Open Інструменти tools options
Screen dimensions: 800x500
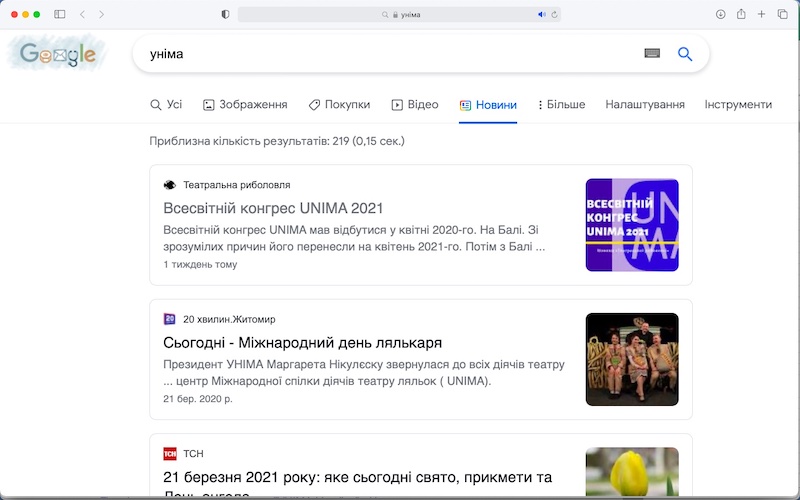click(x=738, y=105)
